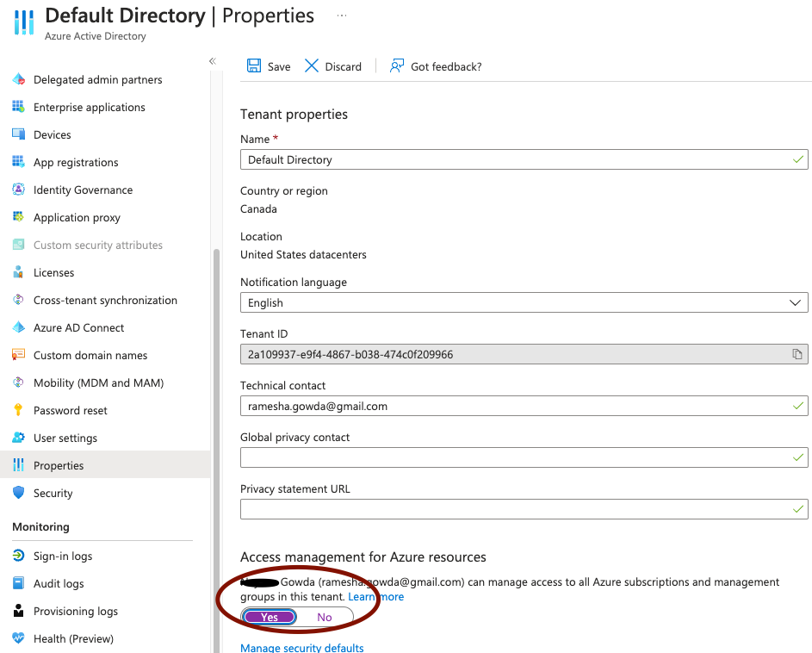This screenshot has height=653, width=812.
Task: Open Password reset settings
Action: tap(70, 410)
